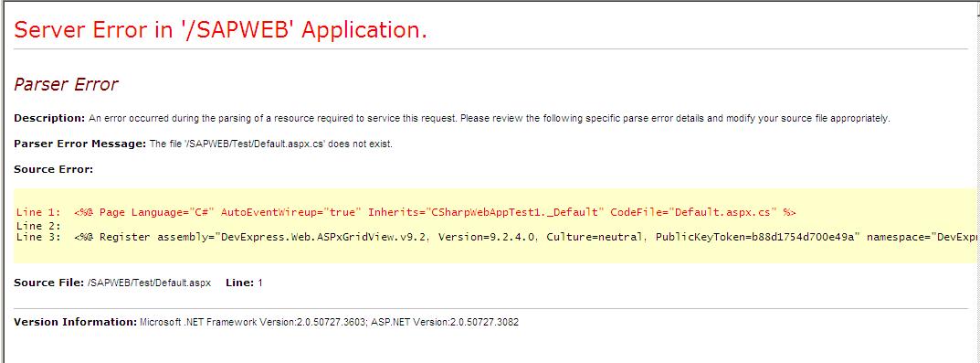This screenshot has width=980, height=363.
Task: Click the Source File label
Action: 48,283
